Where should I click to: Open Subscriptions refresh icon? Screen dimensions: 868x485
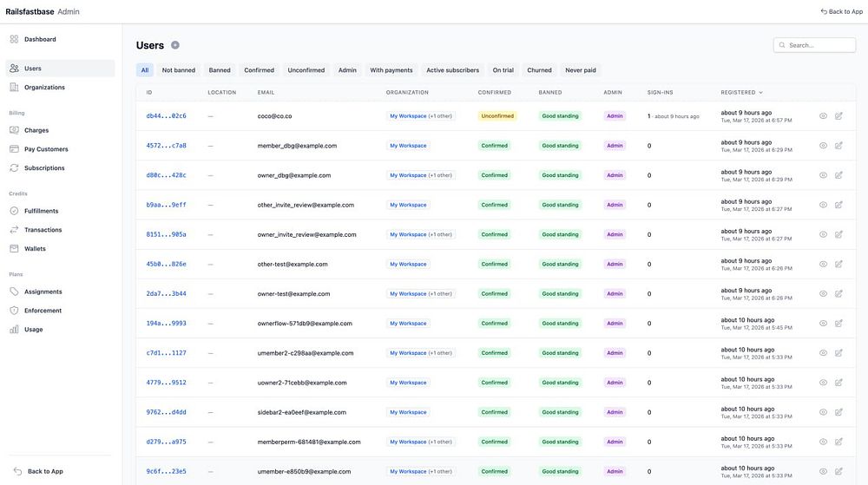tap(15, 168)
